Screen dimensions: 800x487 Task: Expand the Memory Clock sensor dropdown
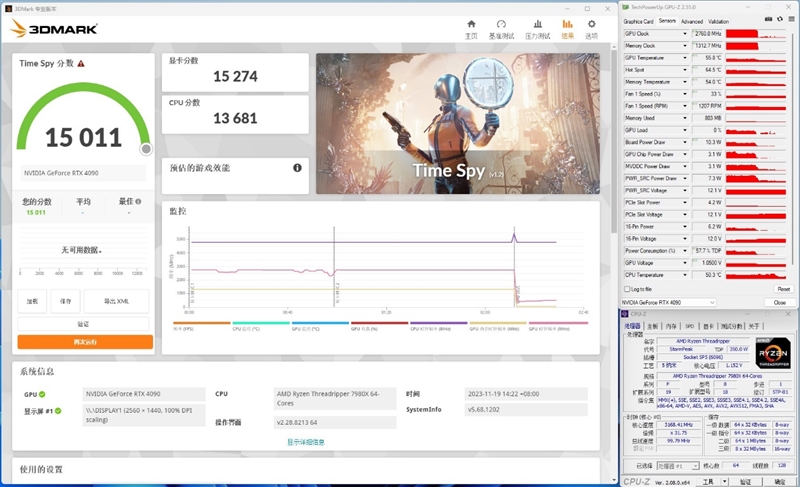[x=685, y=46]
